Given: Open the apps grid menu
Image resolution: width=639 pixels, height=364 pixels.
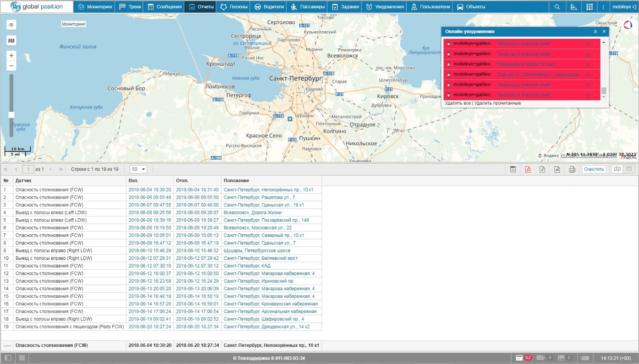Looking at the screenshot, I should (x=589, y=7).
